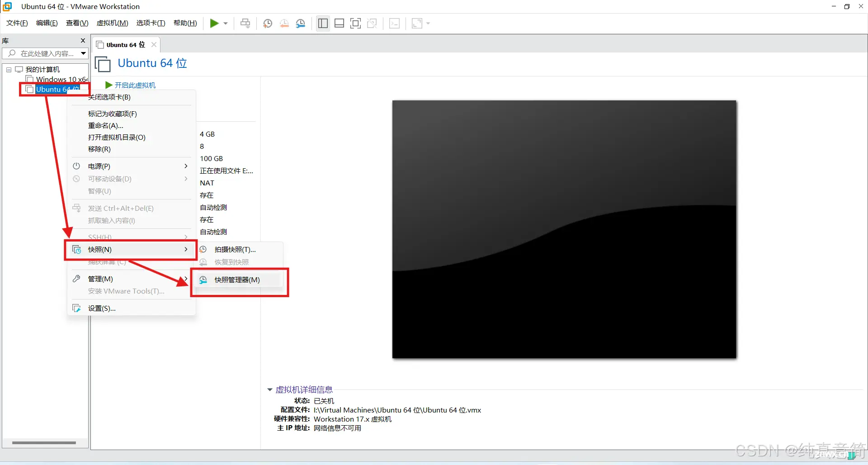This screenshot has width=868, height=465.
Task: Click the Send Ctrl+Alt+Del toolbar icon
Action: click(x=245, y=24)
